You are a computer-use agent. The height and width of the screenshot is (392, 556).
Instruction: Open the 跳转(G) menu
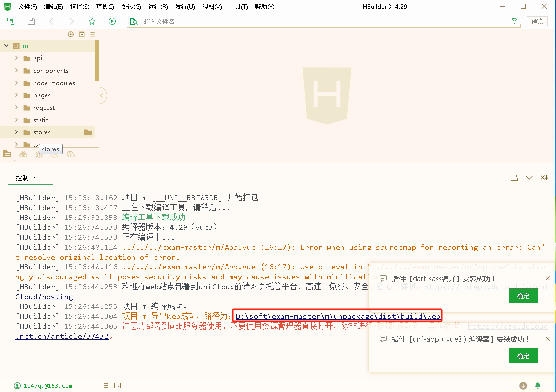click(131, 7)
